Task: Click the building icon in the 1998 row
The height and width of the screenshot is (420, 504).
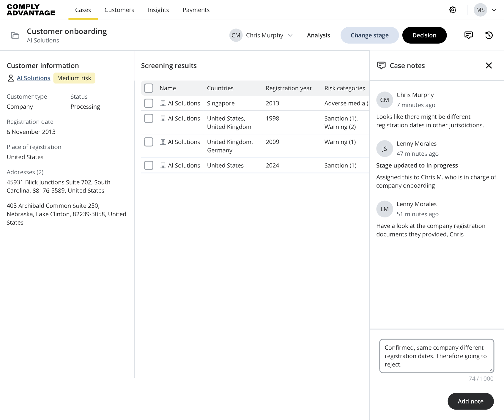Action: pyautogui.click(x=163, y=119)
